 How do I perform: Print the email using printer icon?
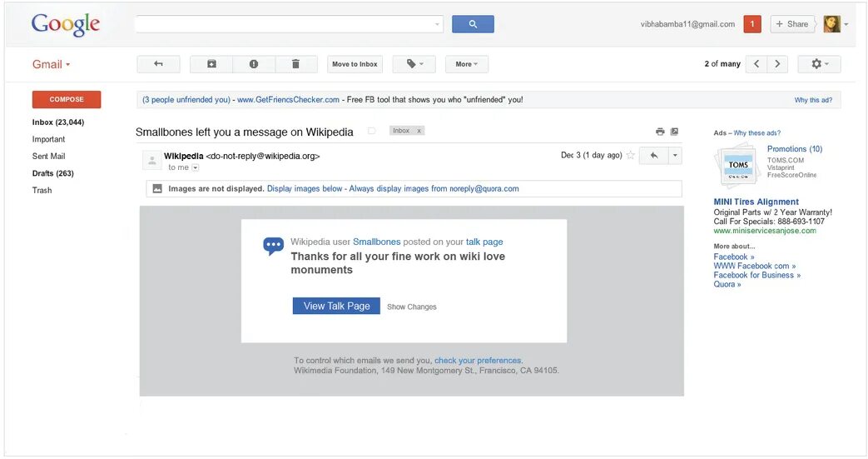[660, 132]
